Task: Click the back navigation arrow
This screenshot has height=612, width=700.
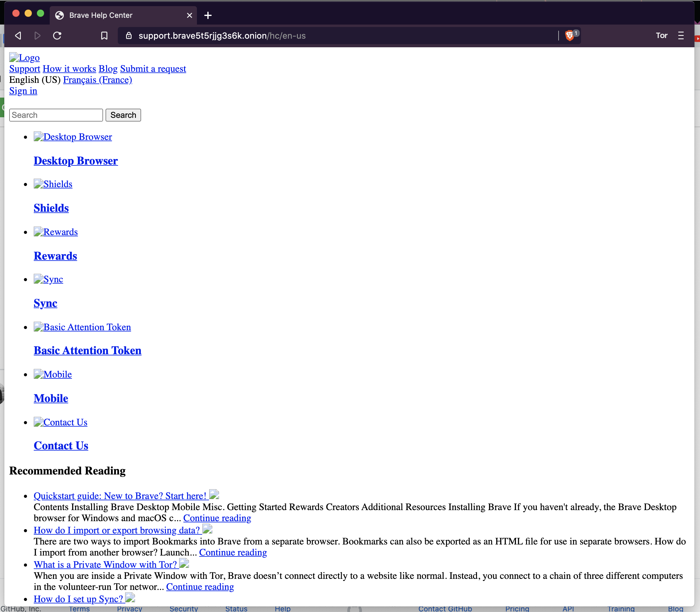Action: [x=18, y=36]
